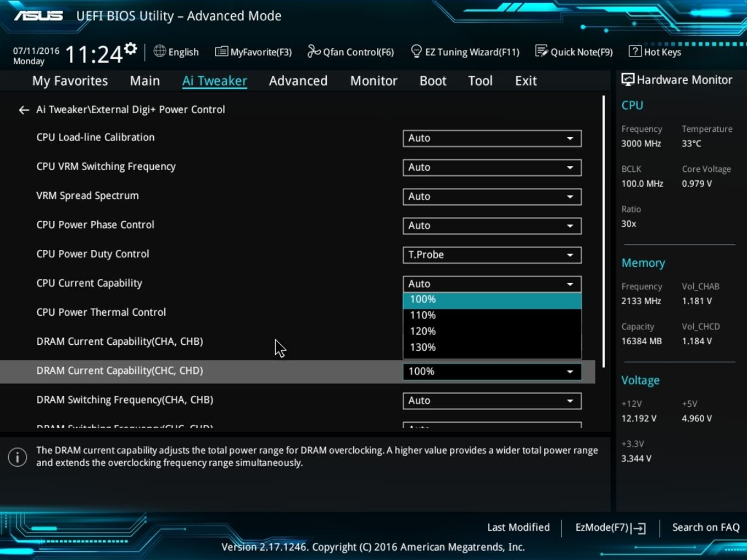Click the ASUS logo
The width and height of the screenshot is (747, 560).
[x=38, y=15]
